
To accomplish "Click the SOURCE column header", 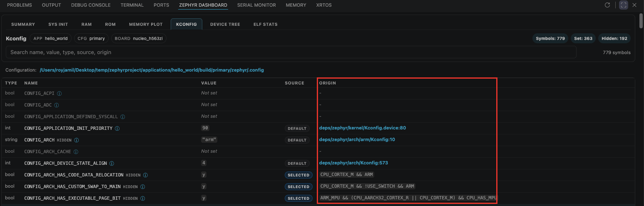I will 295,83.
